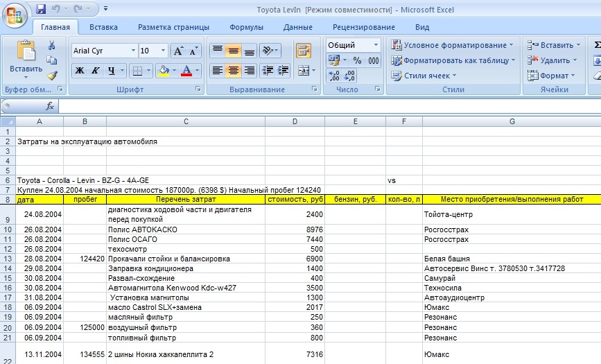Click the Undo icon in quick access toolbar
This screenshot has height=364, width=601.
tap(56, 8)
